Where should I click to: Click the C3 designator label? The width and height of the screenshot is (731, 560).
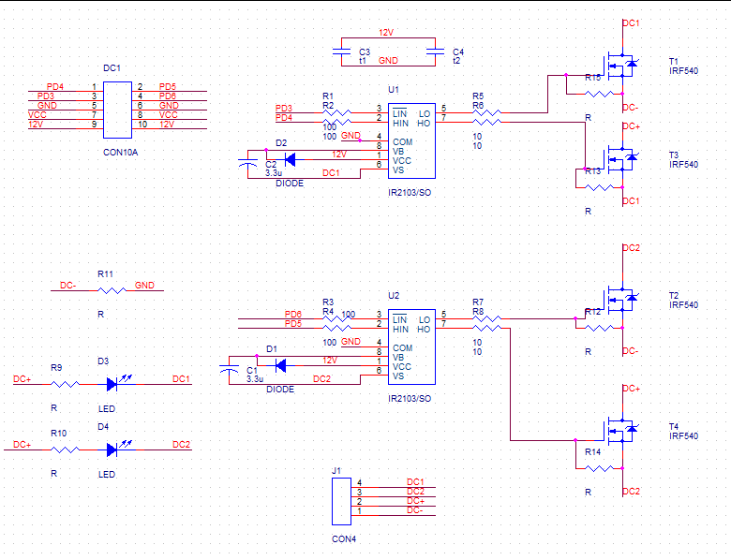pyautogui.click(x=365, y=52)
